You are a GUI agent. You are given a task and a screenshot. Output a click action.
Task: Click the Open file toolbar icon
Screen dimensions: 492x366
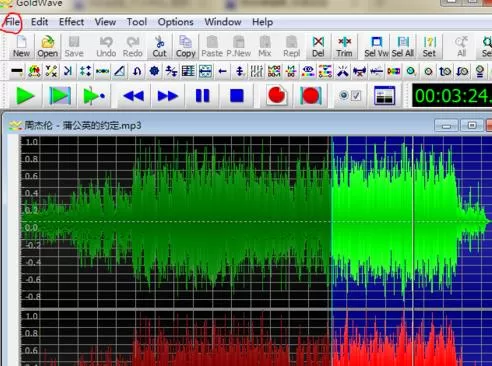tap(47, 46)
